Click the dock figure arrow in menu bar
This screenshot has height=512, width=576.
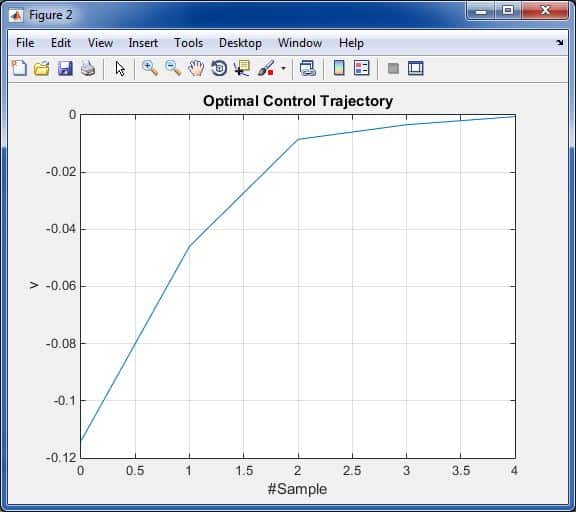tap(559, 43)
